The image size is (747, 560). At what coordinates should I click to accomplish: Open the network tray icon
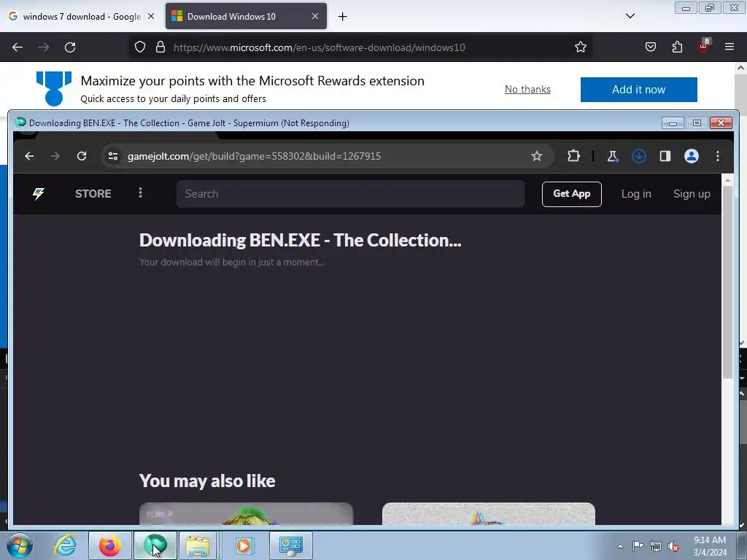656,546
